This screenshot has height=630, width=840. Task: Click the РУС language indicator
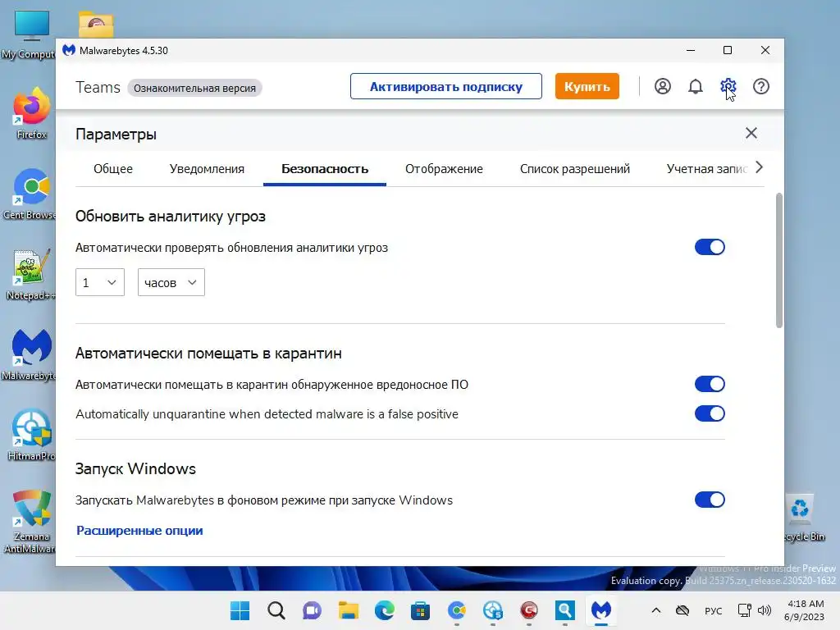[713, 610]
